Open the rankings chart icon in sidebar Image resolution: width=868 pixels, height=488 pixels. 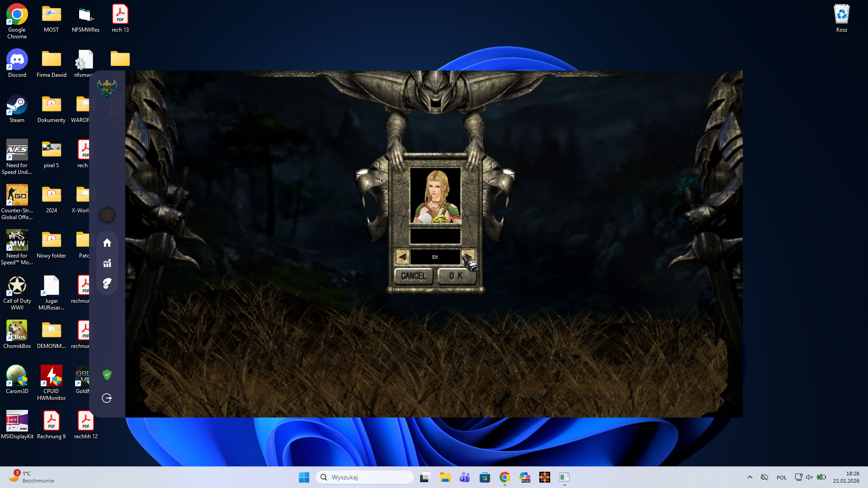[x=107, y=263]
